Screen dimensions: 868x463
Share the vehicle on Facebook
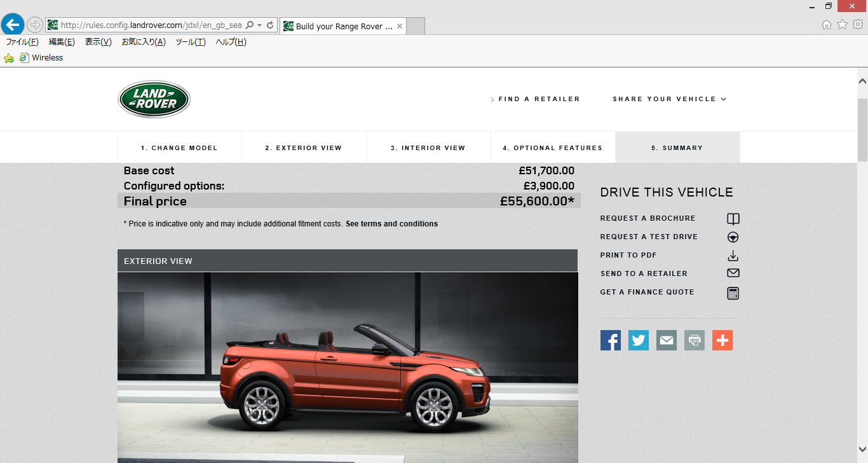coord(611,340)
